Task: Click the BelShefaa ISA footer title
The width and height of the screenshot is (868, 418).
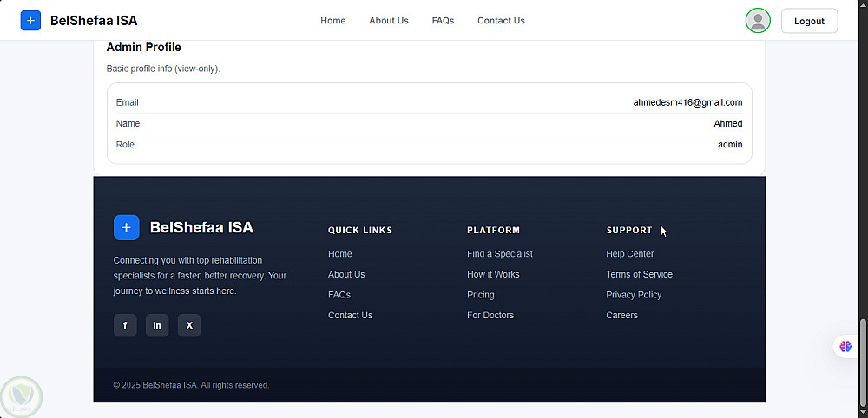Action: pos(201,227)
